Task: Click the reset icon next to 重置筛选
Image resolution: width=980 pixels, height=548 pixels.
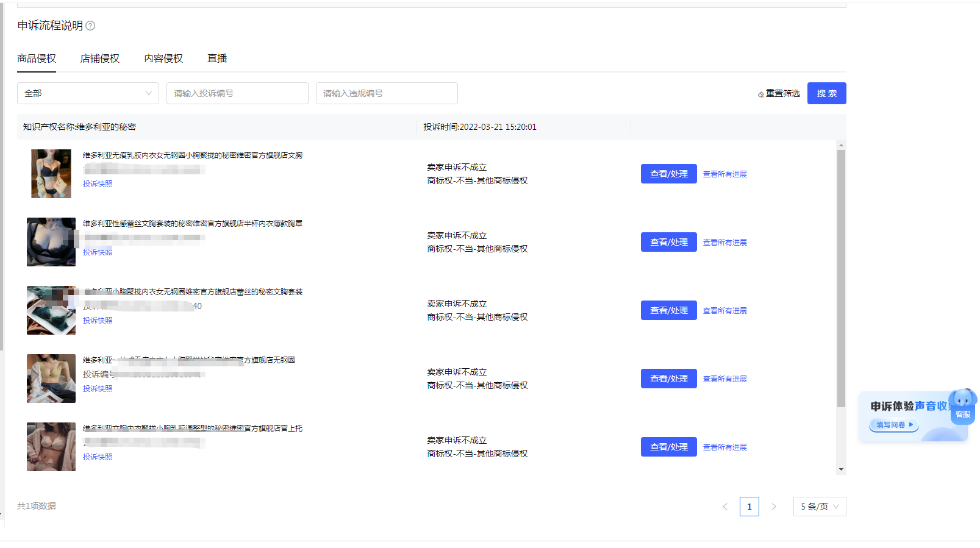Action: [761, 94]
